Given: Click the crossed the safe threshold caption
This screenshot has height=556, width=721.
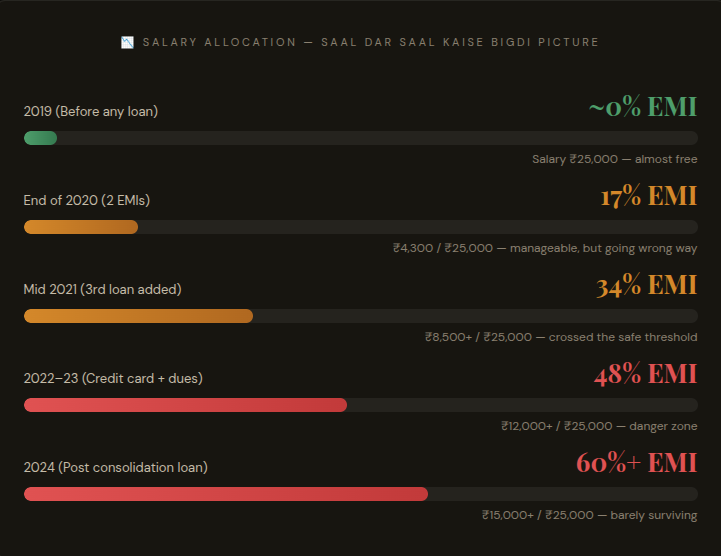Looking at the screenshot, I should click(561, 337).
